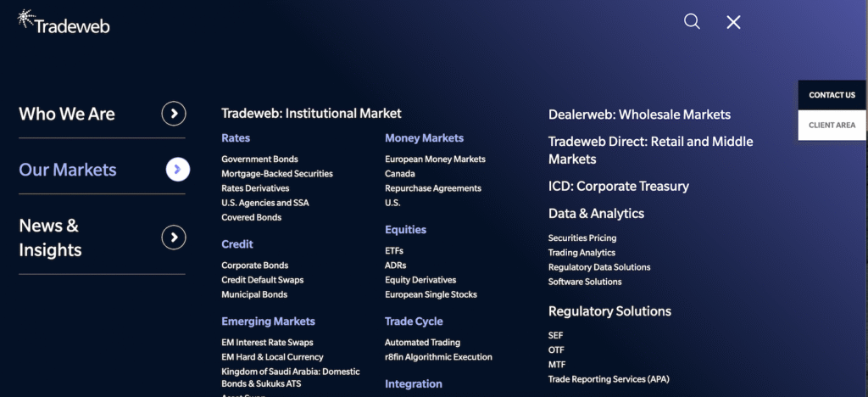Open the search magnifier icon
Image resolution: width=868 pixels, height=397 pixels.
692,21
